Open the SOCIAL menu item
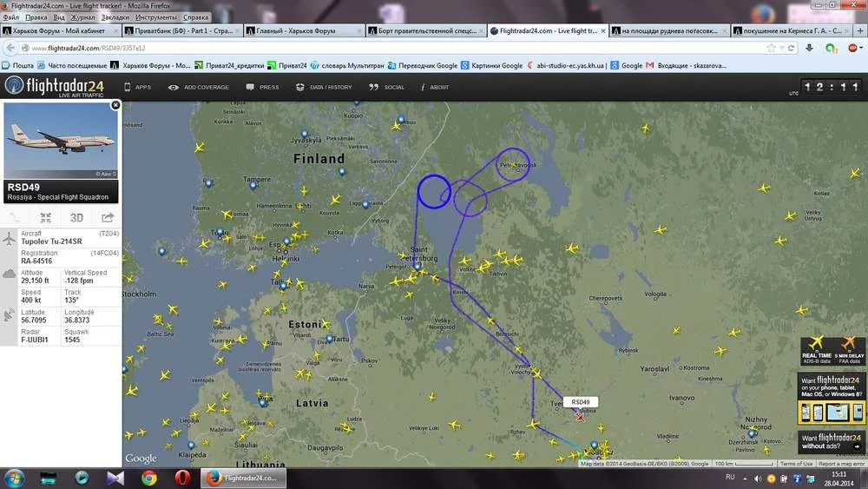 pos(387,87)
